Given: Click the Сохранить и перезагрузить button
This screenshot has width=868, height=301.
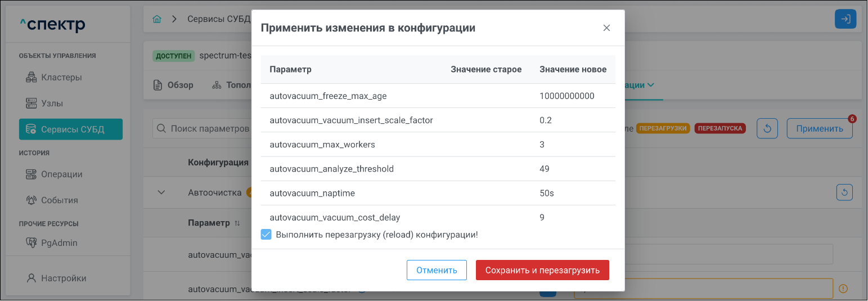Looking at the screenshot, I should (x=542, y=270).
